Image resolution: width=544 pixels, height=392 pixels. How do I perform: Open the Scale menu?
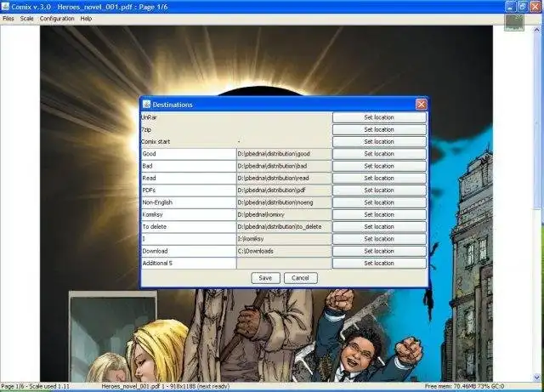point(26,19)
